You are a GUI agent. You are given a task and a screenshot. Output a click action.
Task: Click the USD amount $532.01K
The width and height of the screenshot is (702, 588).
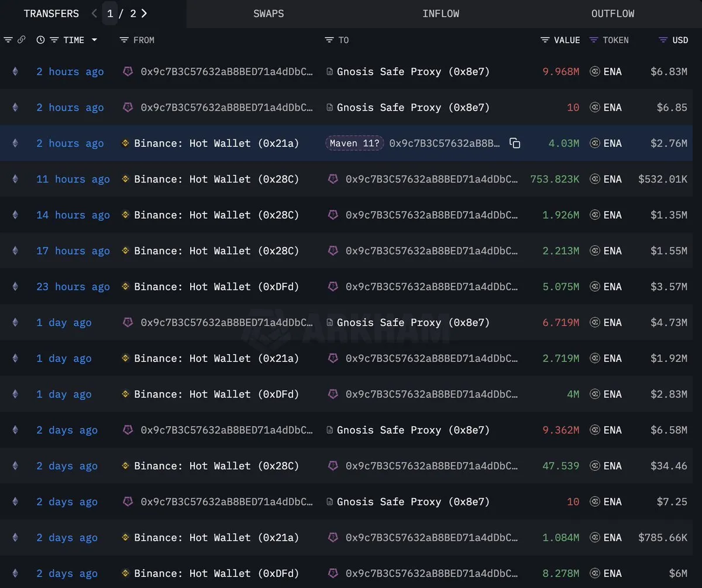click(663, 179)
